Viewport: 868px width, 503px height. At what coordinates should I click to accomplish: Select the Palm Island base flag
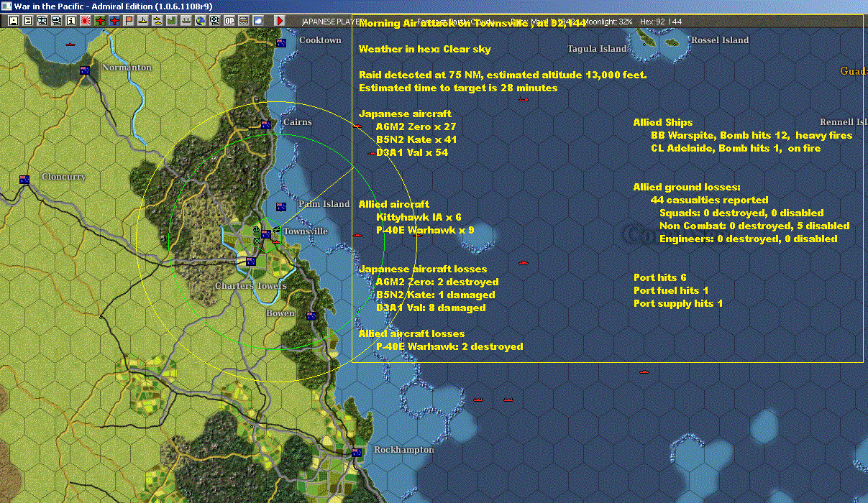coord(281,207)
